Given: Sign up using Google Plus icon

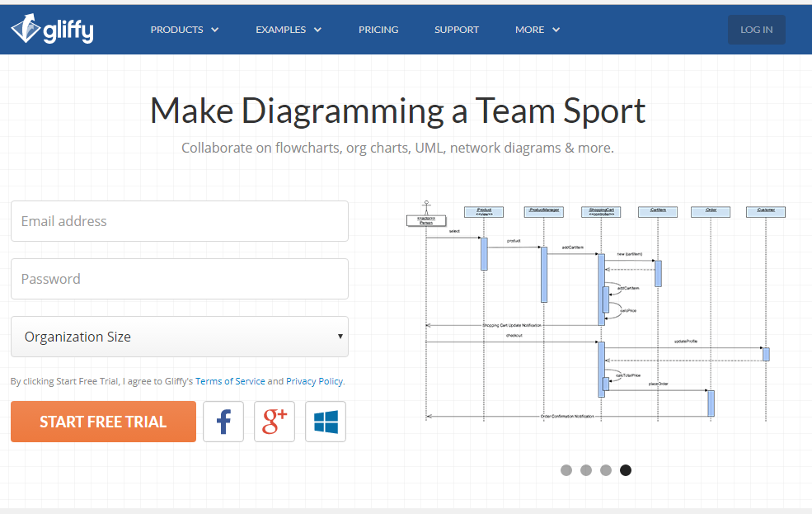Looking at the screenshot, I should [275, 422].
